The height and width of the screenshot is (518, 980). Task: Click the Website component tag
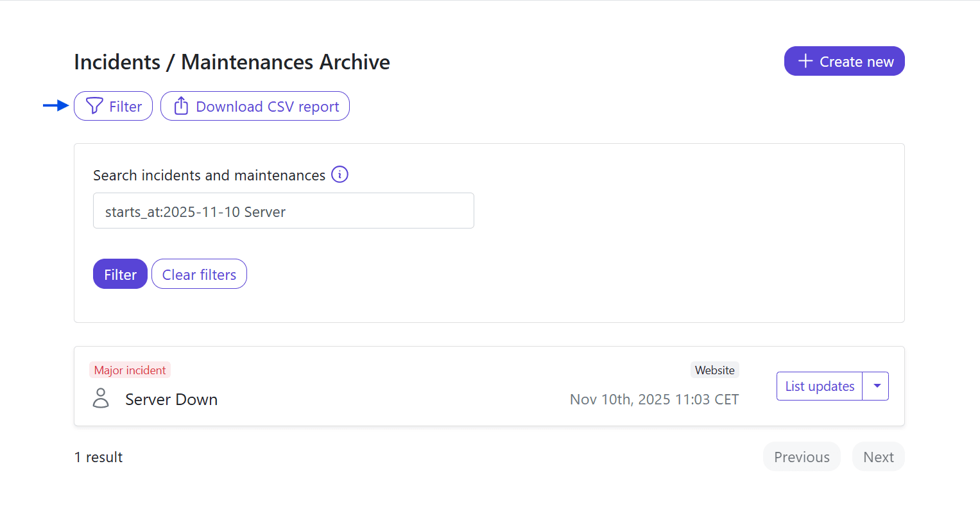point(714,370)
